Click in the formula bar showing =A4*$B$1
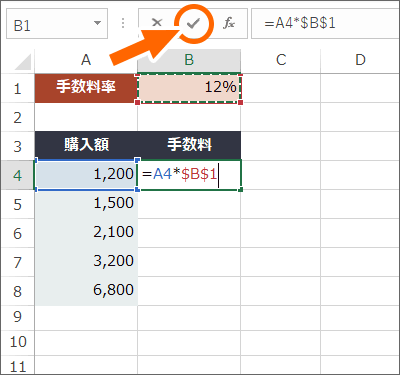 pos(325,24)
